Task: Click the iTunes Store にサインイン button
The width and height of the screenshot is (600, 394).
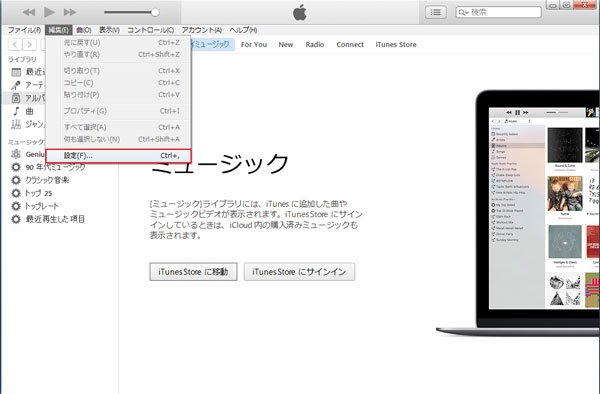Action: coord(299,272)
